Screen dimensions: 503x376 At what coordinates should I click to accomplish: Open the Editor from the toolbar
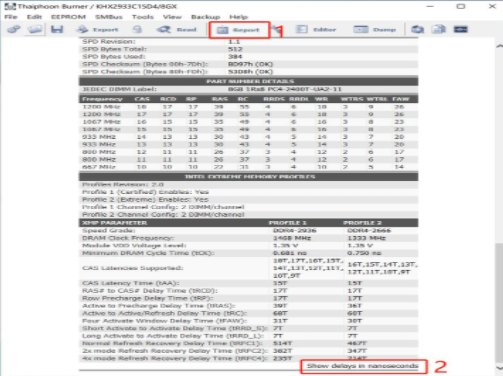click(x=316, y=30)
